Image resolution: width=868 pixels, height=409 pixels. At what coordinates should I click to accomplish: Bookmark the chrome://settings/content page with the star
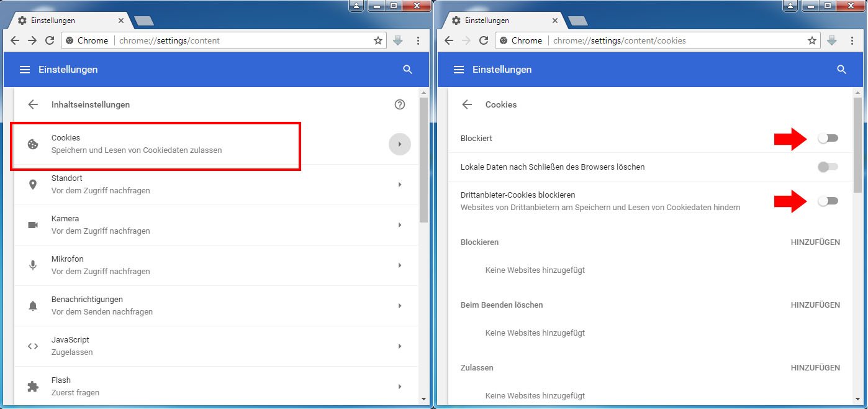tap(378, 40)
